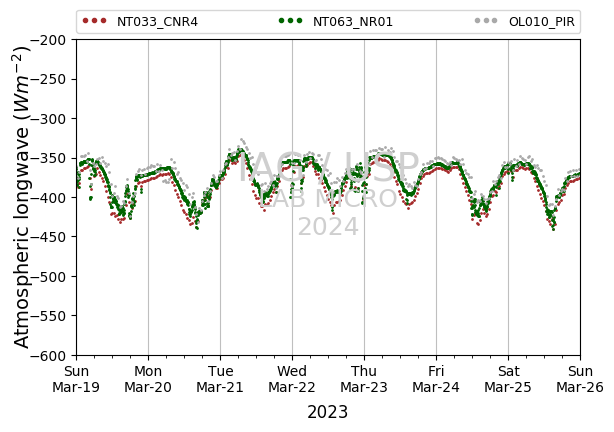Click the NT063_NR01 legend label
Image resolution: width=614 pixels, height=432 pixels.
point(352,22)
